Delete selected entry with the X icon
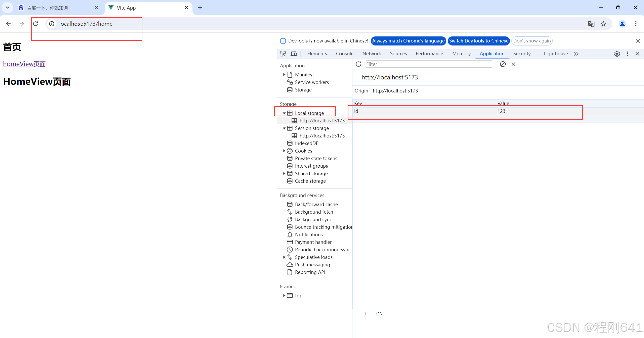 (x=513, y=64)
